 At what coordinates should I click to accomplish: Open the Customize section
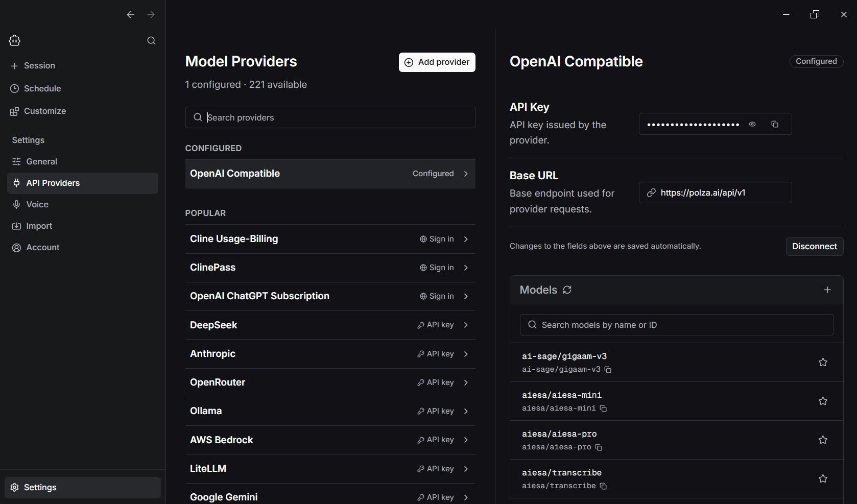coord(38,111)
